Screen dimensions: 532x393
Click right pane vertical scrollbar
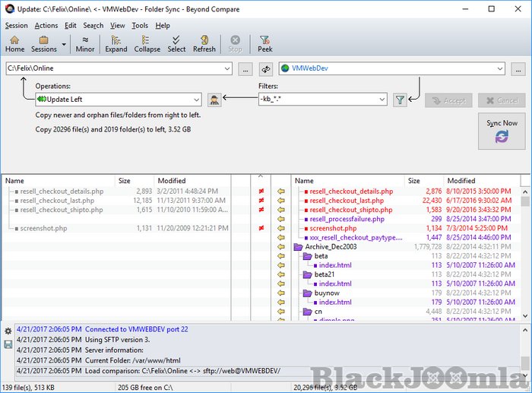(526, 251)
